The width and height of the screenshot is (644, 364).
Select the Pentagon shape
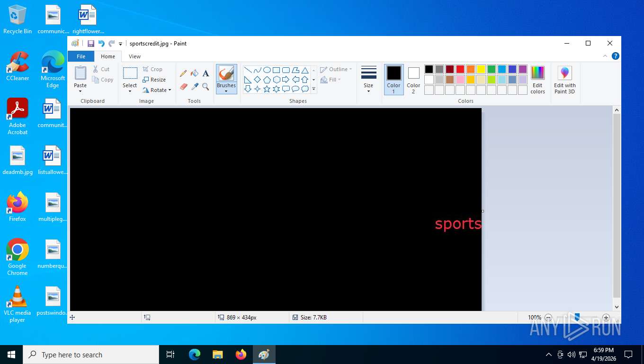coord(267,80)
